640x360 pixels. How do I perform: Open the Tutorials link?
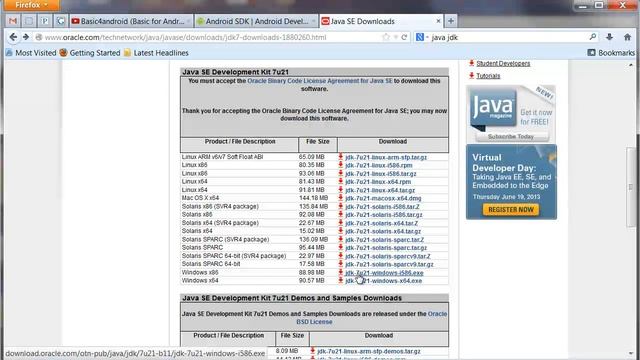point(488,76)
